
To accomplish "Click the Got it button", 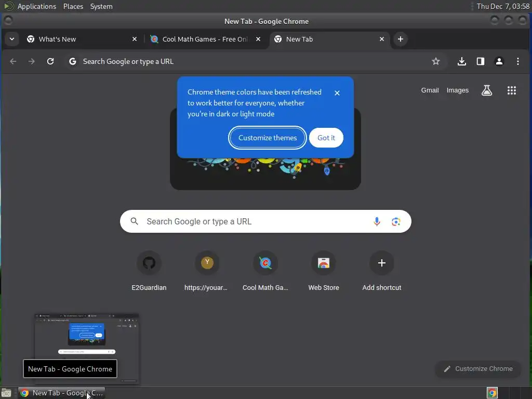I will [x=326, y=138].
